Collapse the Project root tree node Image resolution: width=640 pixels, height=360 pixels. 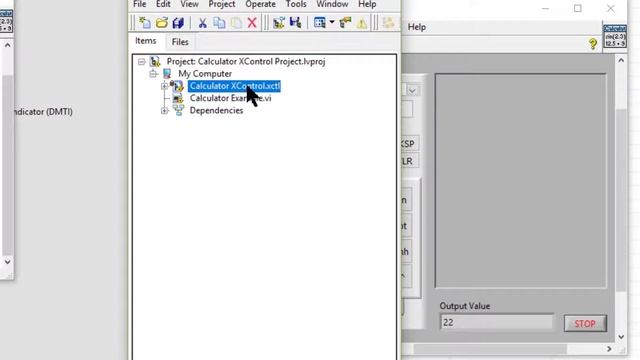142,62
